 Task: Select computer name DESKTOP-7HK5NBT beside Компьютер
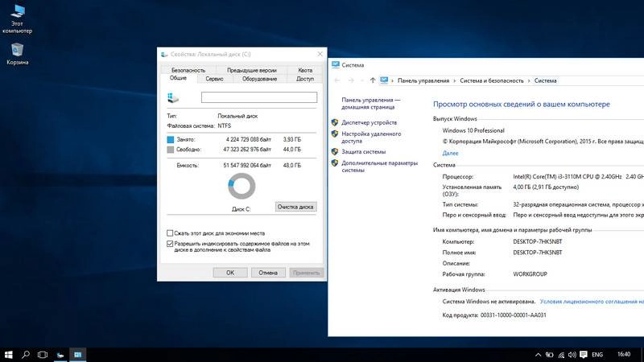pos(537,242)
